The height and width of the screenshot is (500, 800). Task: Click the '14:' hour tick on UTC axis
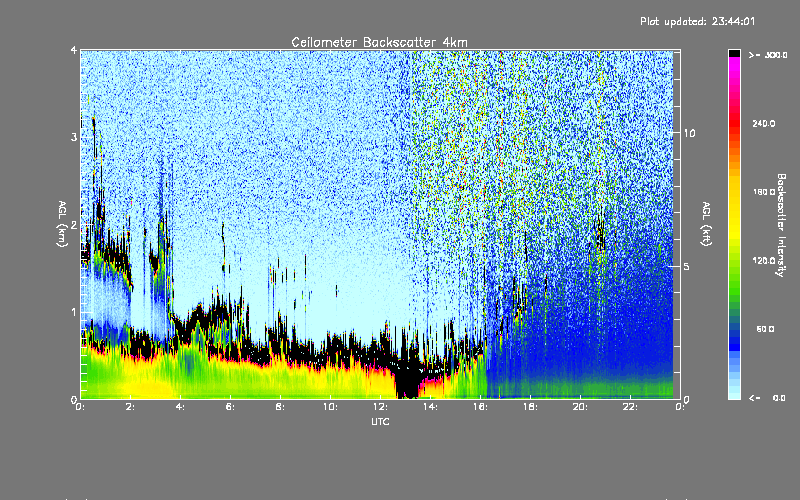[431, 407]
